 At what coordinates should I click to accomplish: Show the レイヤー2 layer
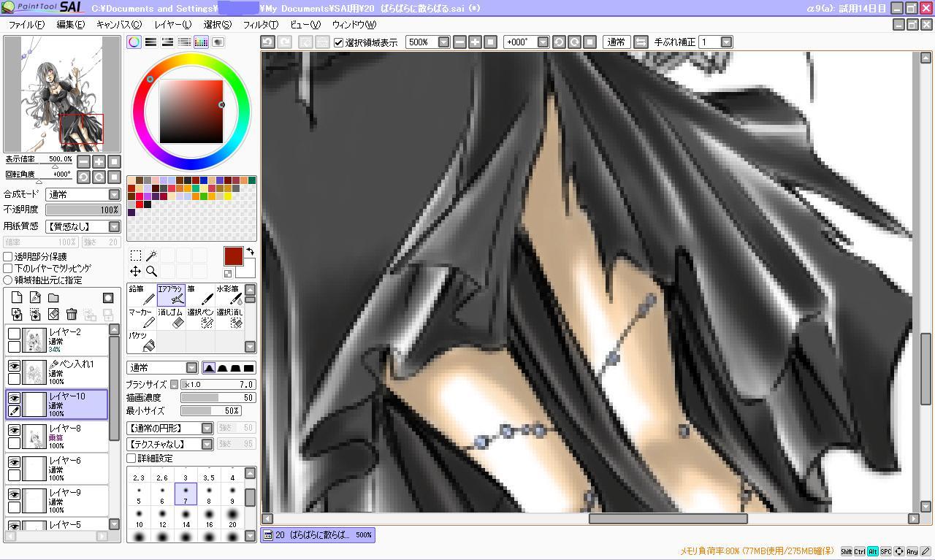14,334
